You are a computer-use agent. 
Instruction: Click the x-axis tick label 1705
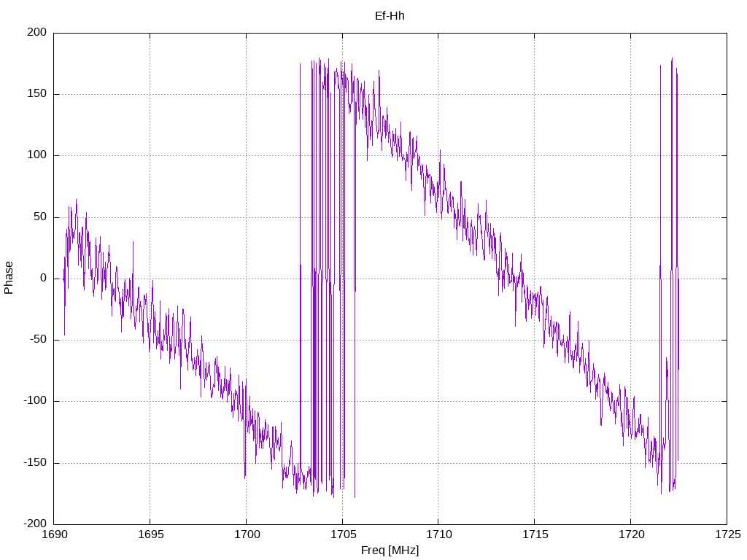[343, 534]
